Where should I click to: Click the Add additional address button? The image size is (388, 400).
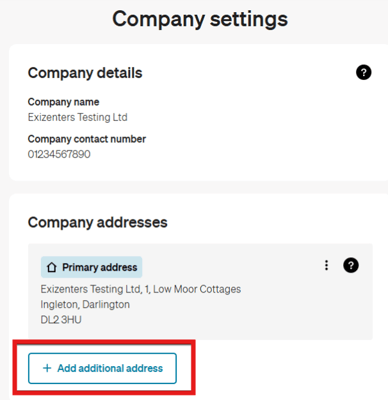[x=102, y=368]
